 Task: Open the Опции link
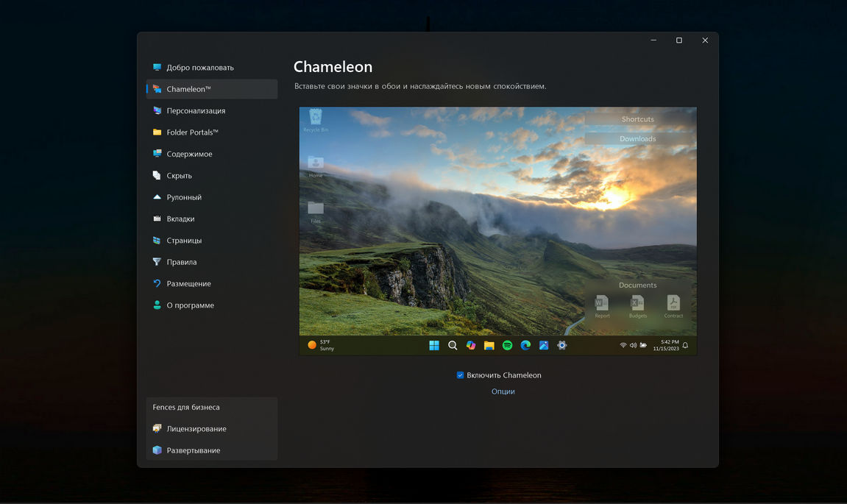tap(503, 391)
